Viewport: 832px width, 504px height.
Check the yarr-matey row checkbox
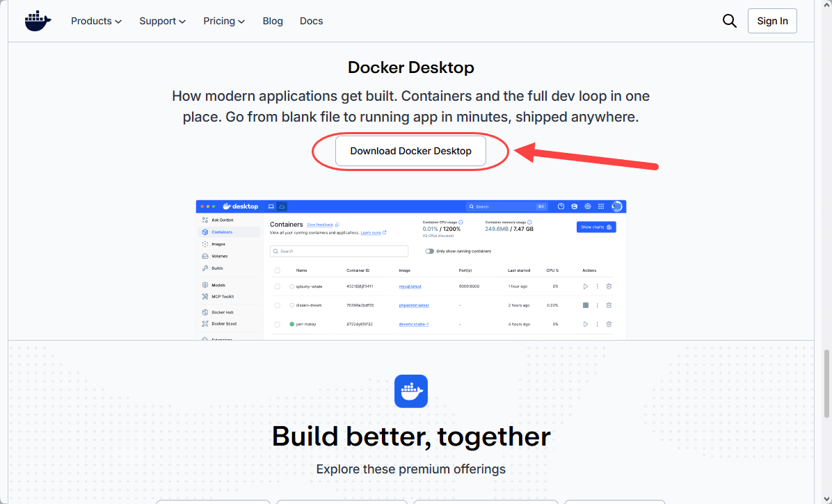(277, 325)
